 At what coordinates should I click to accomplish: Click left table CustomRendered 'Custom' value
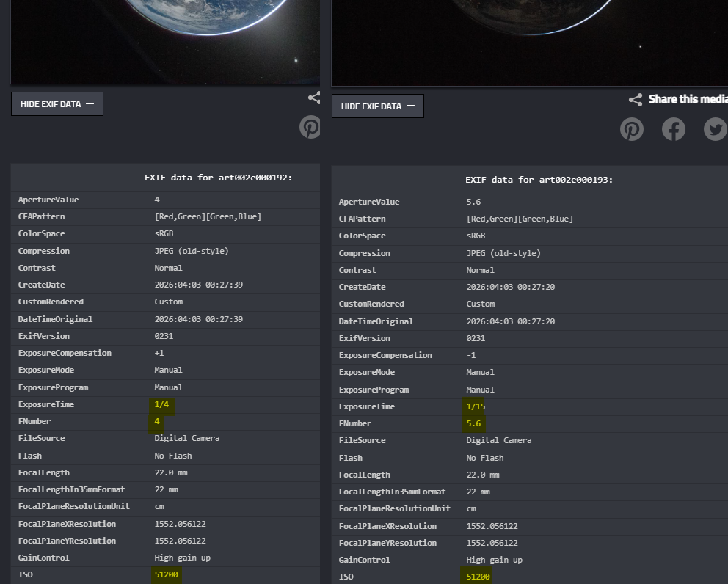tap(169, 302)
